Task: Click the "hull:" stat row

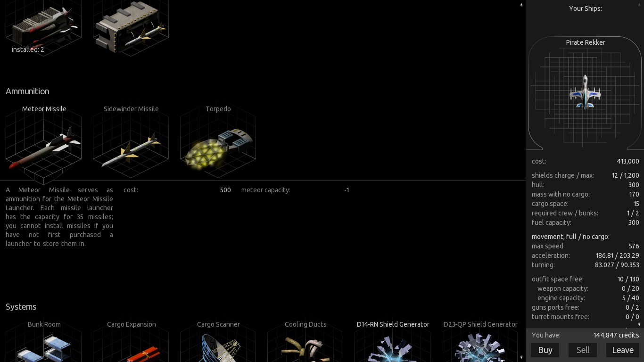Action: (585, 185)
